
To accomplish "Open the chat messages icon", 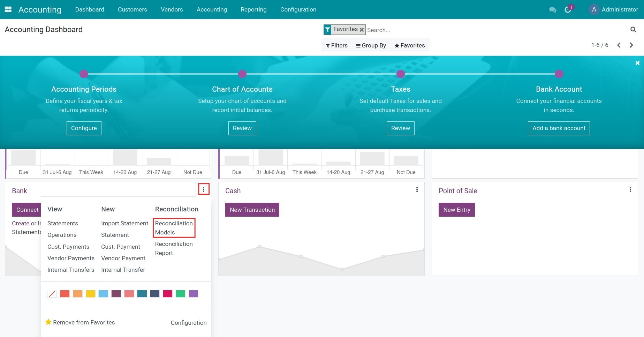I will click(553, 10).
